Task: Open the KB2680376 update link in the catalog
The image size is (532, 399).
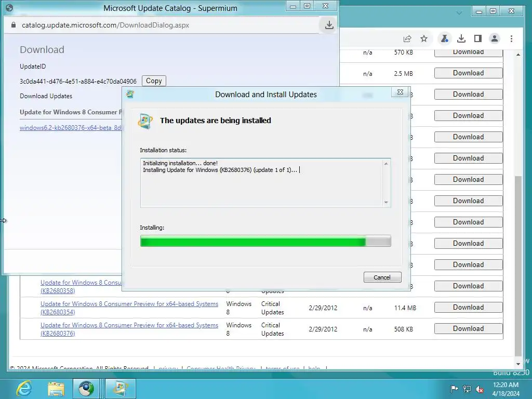Action: (x=129, y=329)
